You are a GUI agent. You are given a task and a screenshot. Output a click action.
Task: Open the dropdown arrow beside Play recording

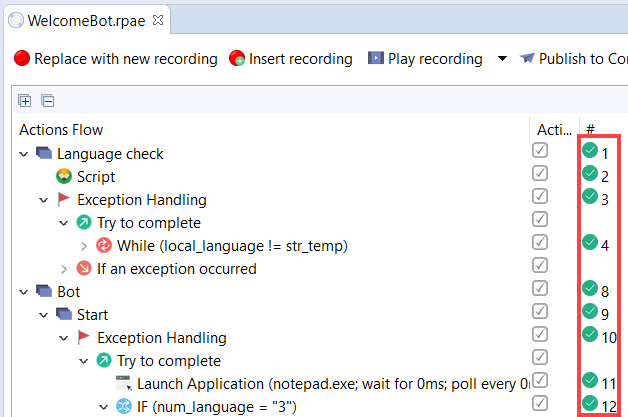click(x=502, y=59)
